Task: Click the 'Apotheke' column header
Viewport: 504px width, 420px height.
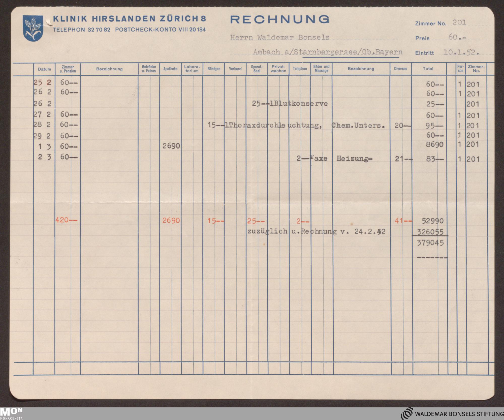Action: [170, 69]
